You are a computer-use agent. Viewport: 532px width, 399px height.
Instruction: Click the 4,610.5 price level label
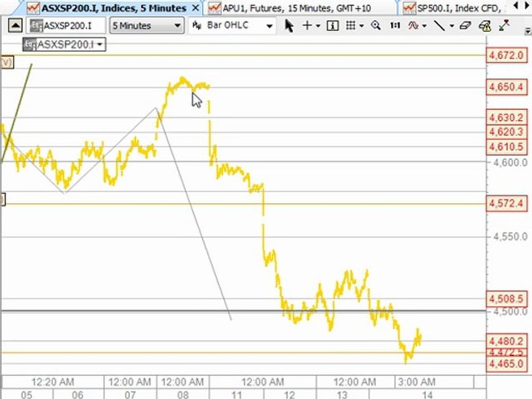click(507, 146)
